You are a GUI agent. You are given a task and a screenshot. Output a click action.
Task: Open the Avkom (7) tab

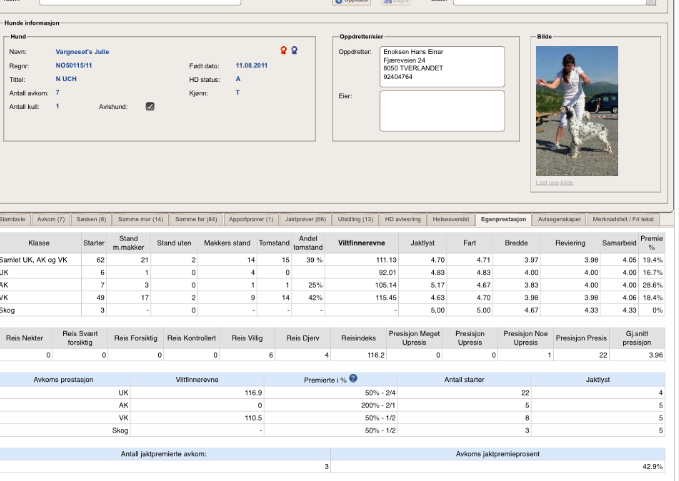pyautogui.click(x=50, y=218)
